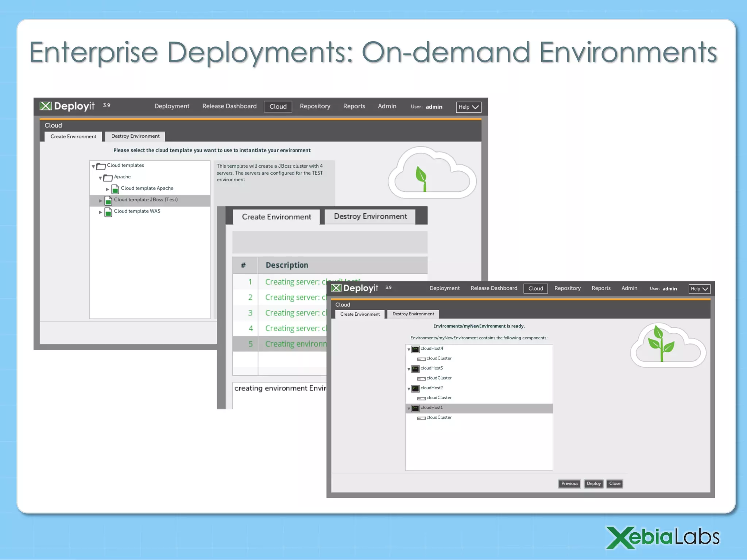This screenshot has width=747, height=560.
Task: Click the Cloud templates folder icon
Action: 101,166
